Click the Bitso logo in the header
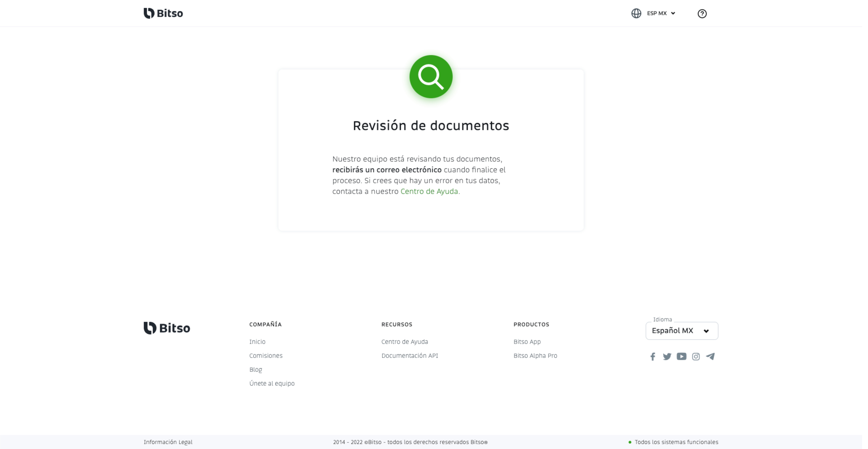 pyautogui.click(x=163, y=13)
